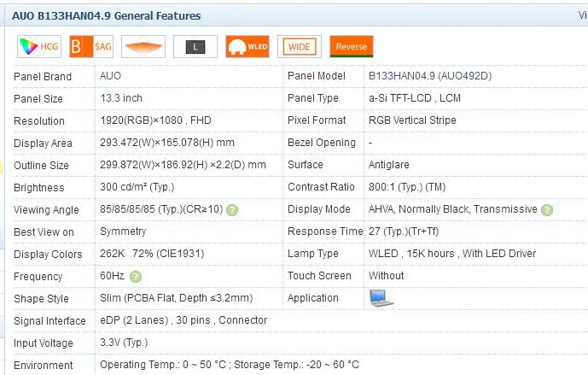Click the Bezel Opening label
The width and height of the screenshot is (588, 375).
click(x=322, y=143)
